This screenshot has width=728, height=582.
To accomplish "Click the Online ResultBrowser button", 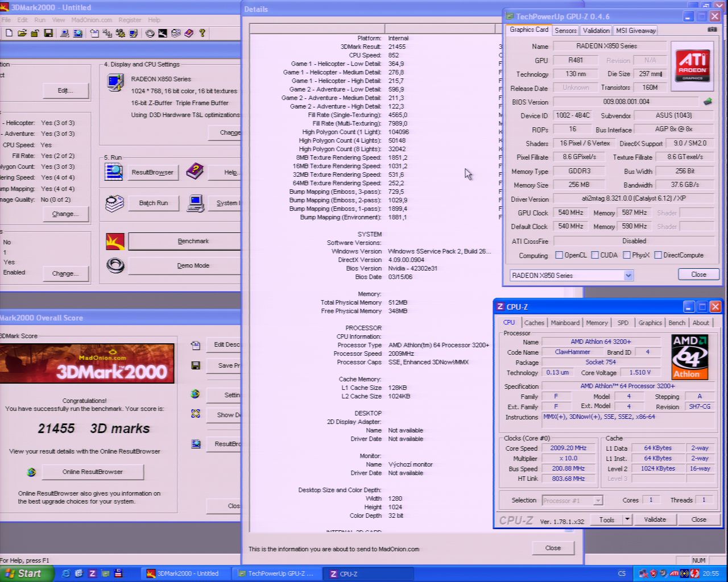I will tap(93, 472).
